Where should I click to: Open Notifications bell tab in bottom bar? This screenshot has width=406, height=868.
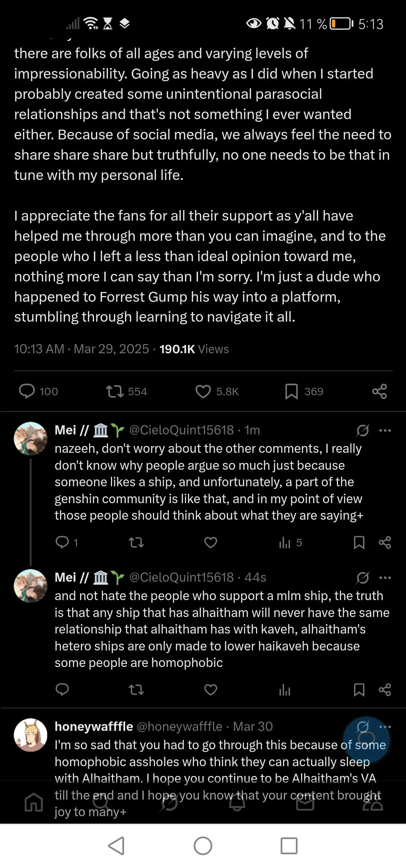(237, 802)
